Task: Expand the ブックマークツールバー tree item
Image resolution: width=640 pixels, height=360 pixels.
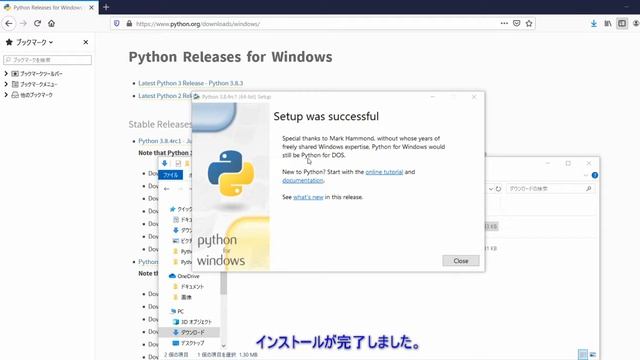Action: pos(6,73)
